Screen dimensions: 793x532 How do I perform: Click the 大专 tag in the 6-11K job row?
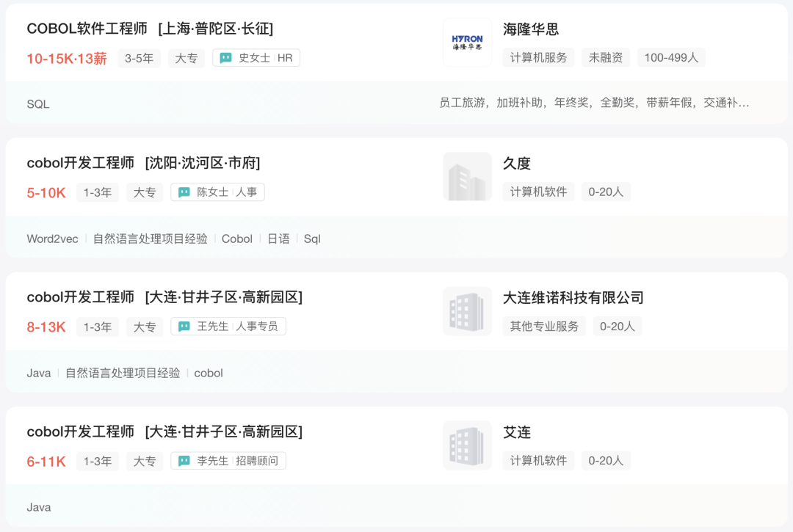[x=145, y=462]
